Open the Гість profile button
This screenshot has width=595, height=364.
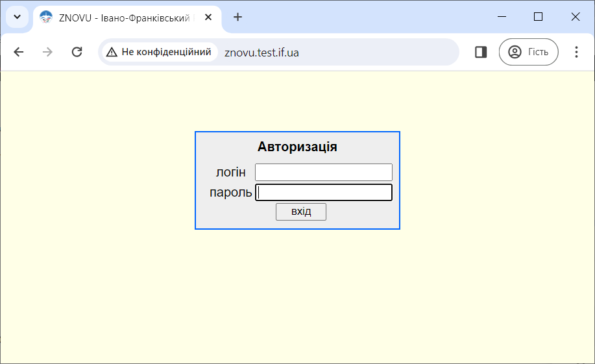[x=528, y=52]
